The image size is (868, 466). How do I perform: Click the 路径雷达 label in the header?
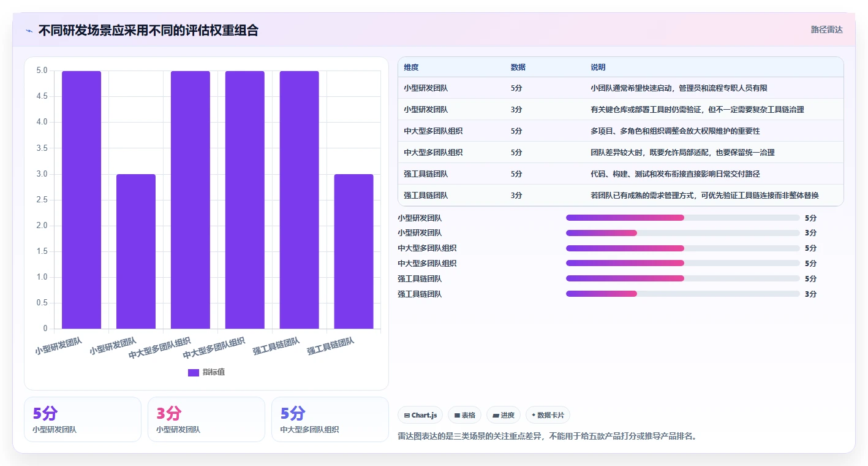click(827, 29)
